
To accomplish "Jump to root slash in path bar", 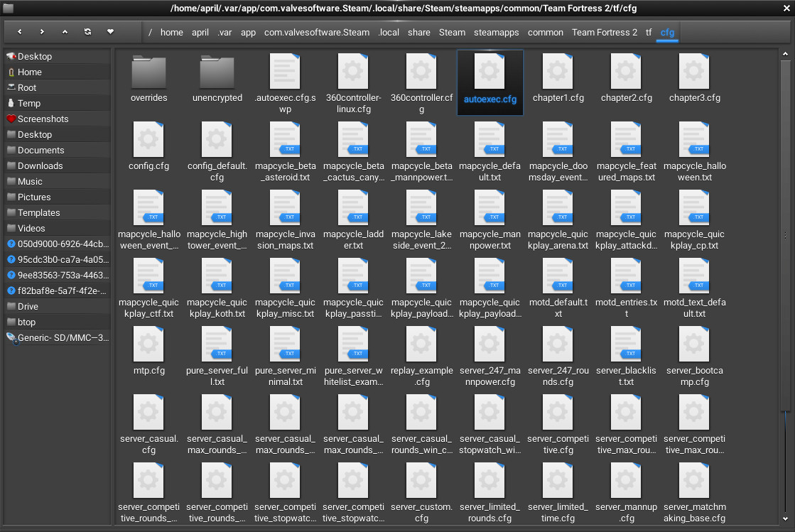I will 150,33.
